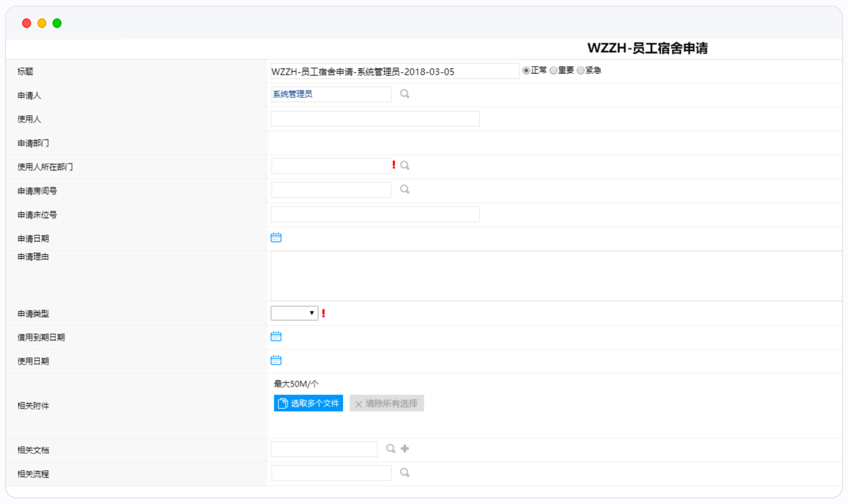Click the yellow minimize window button

41,23
